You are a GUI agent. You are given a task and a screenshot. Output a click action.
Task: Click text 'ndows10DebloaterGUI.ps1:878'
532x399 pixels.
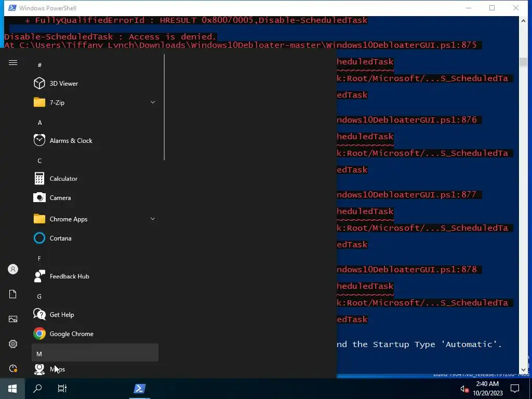pos(406,270)
